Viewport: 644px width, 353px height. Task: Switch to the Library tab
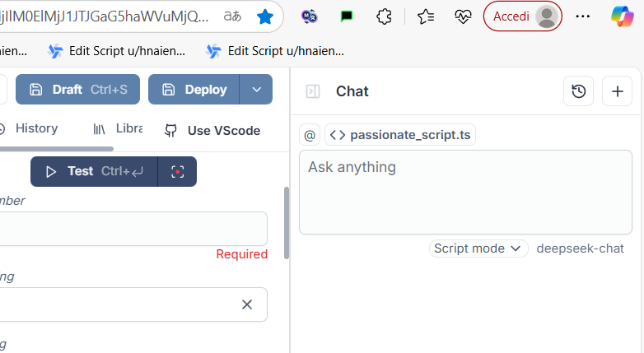click(x=118, y=128)
